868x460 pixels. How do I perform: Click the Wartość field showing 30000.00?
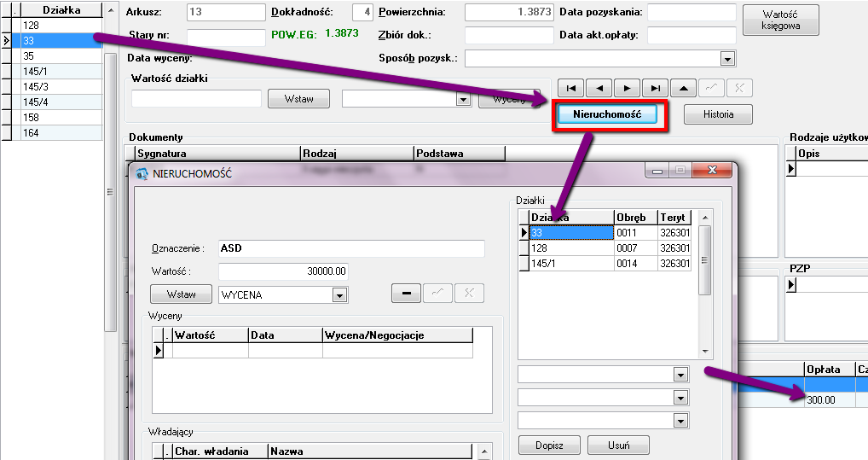283,271
